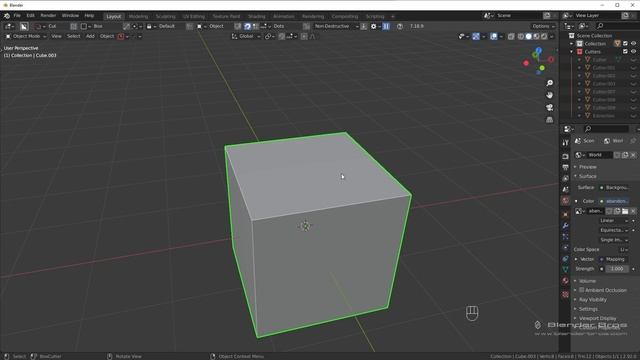Open BoxCutter Box shape dropdown
Image resolution: width=640 pixels, height=360 pixels.
point(93,26)
